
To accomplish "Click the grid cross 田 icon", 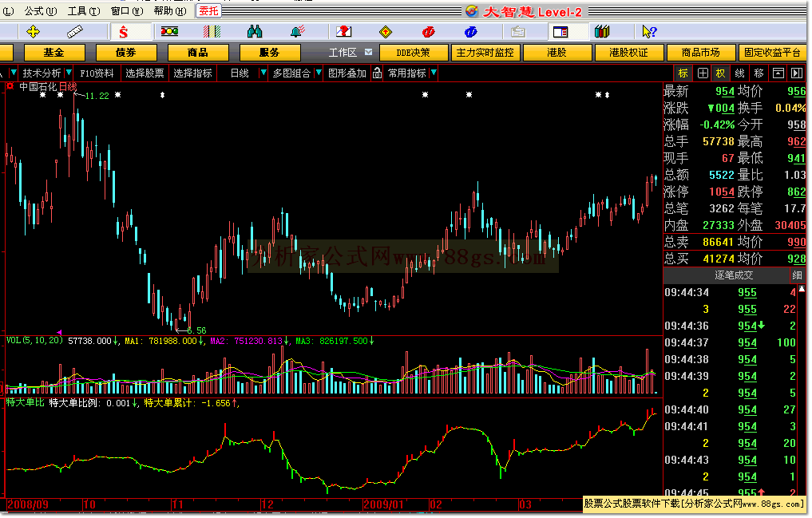I will click(703, 73).
